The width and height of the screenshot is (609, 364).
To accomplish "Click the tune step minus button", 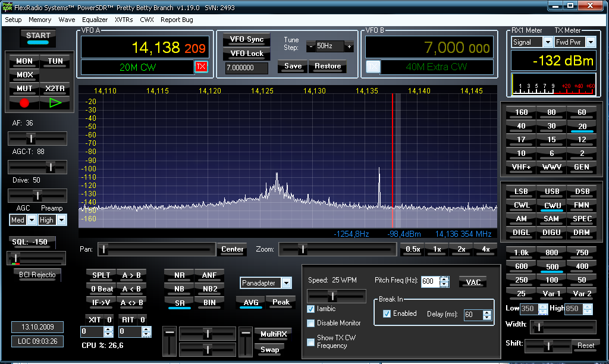I will click(310, 46).
